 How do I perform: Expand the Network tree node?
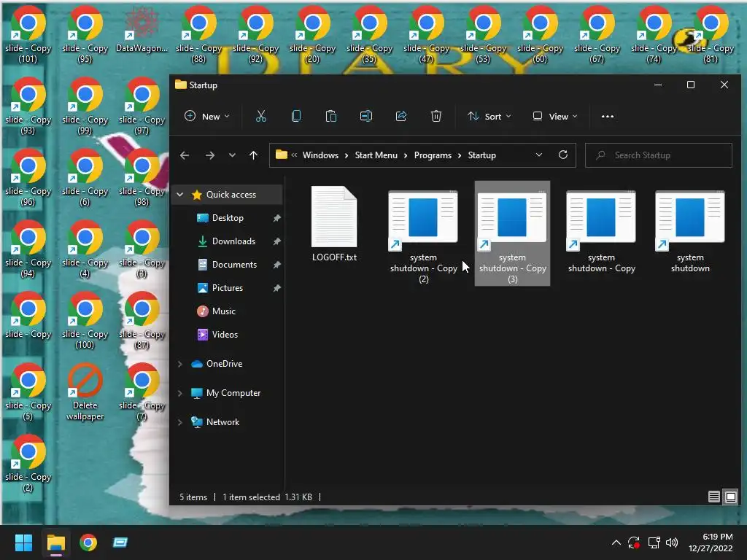(180, 422)
